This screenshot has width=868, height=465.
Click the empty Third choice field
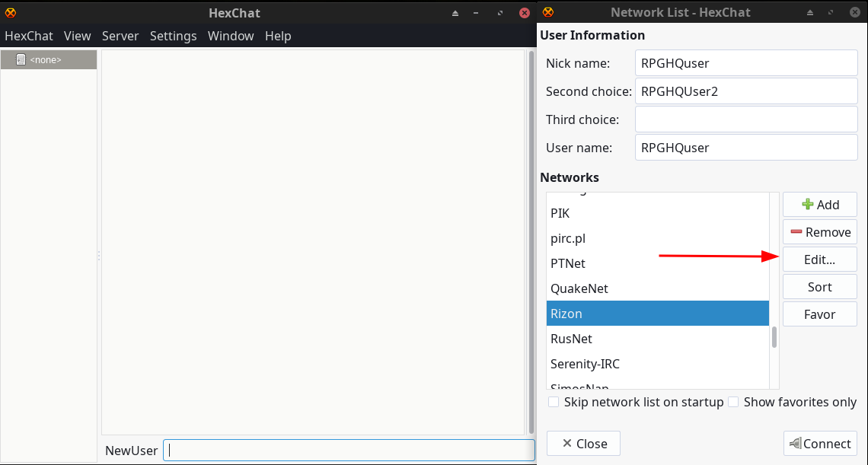pyautogui.click(x=746, y=119)
